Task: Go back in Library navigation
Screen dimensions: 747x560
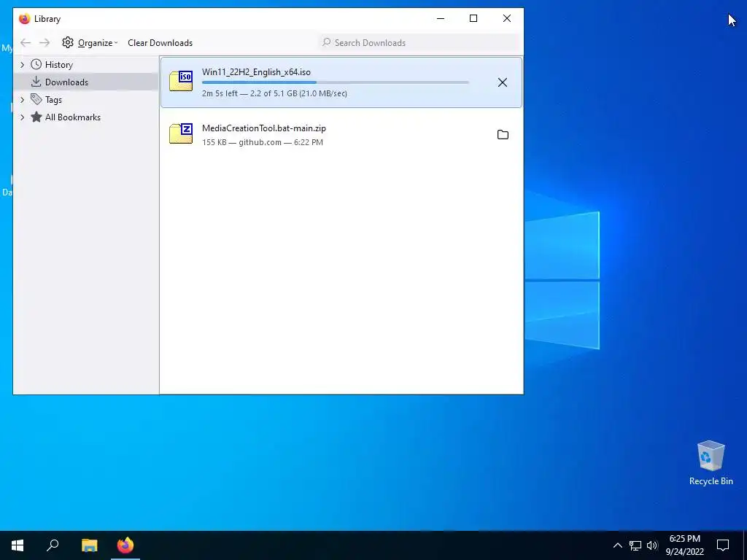Action: [26, 43]
